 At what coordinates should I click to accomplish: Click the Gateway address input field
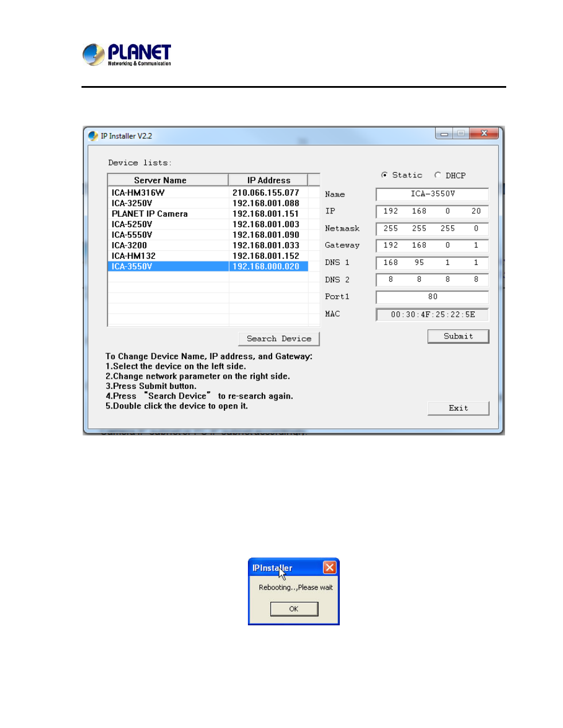(432, 246)
